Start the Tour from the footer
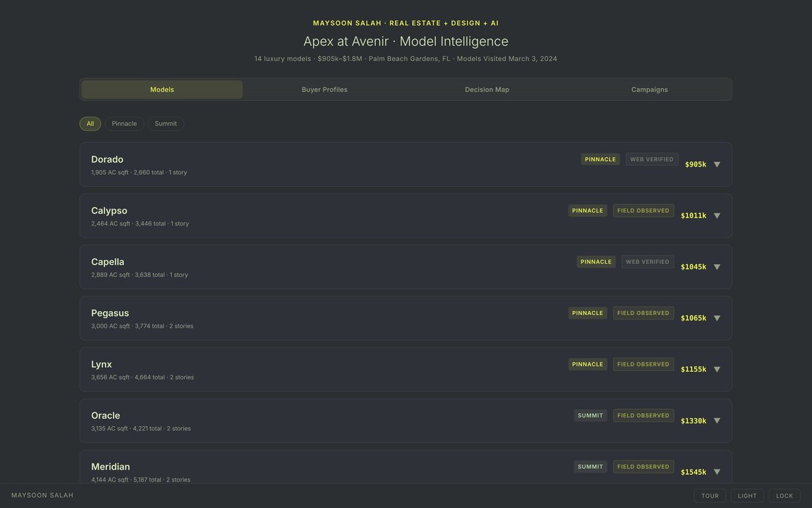 [x=710, y=496]
